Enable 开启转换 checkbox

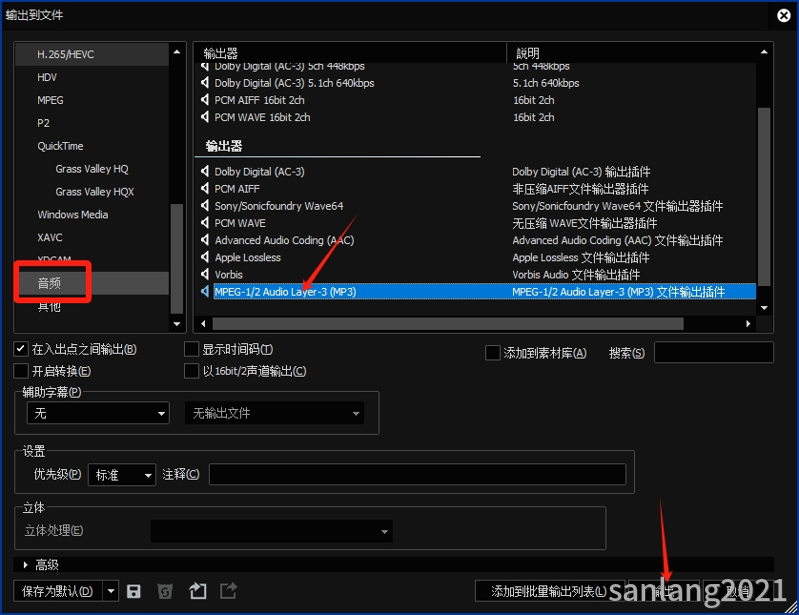pyautogui.click(x=20, y=371)
